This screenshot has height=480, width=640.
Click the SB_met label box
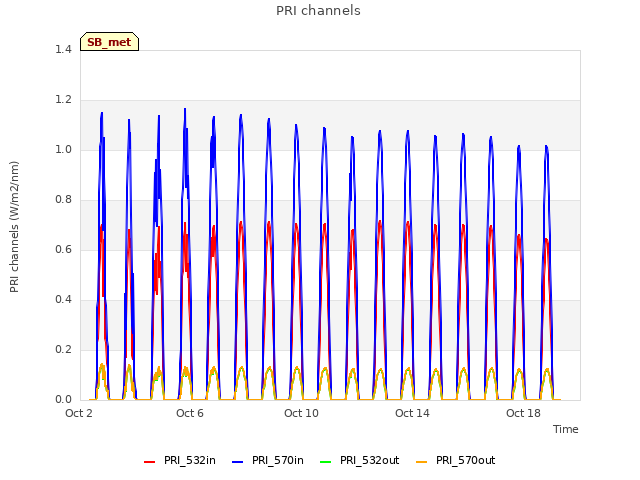pos(109,42)
